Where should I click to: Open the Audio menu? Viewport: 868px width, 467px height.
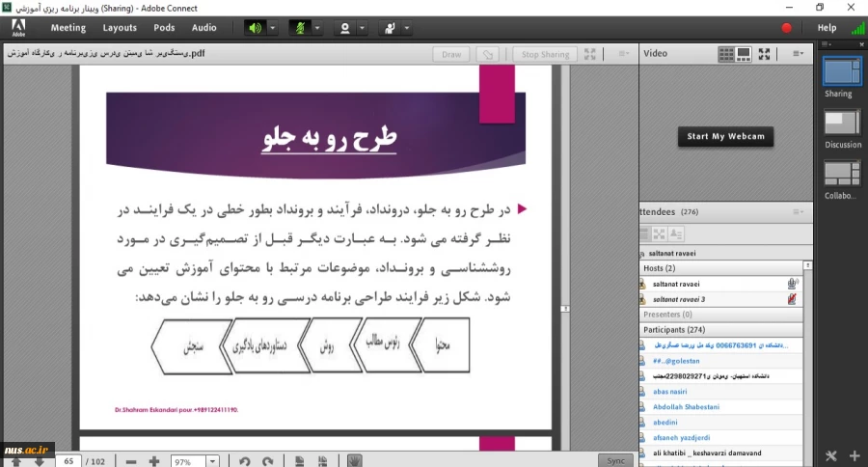tap(203, 28)
